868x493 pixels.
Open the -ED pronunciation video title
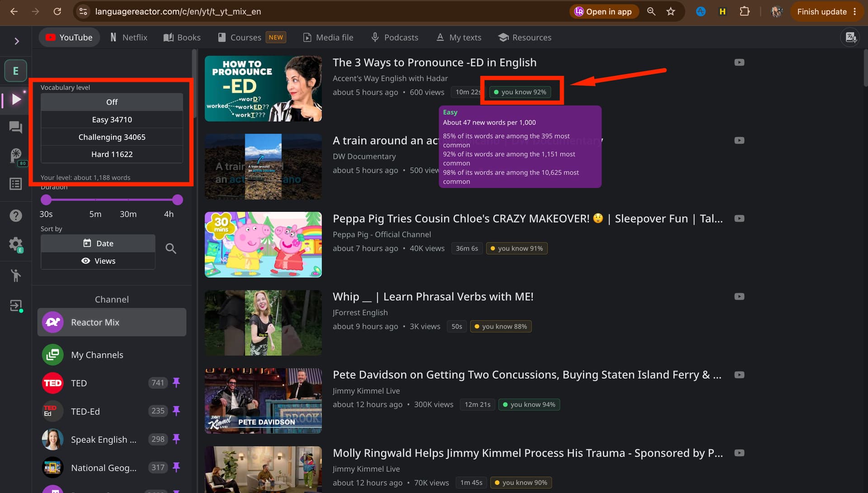(434, 62)
